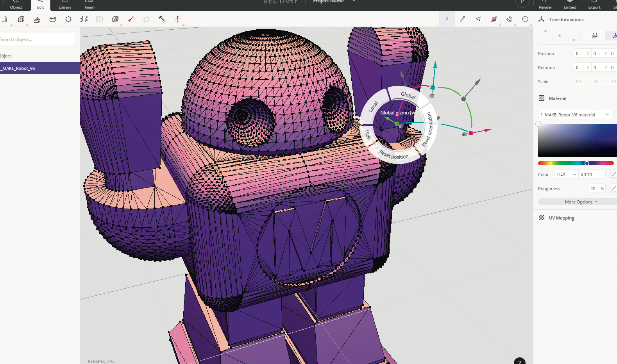Switch gizmo to Local in radial menu
This screenshot has height=364, width=617.
tap(373, 107)
